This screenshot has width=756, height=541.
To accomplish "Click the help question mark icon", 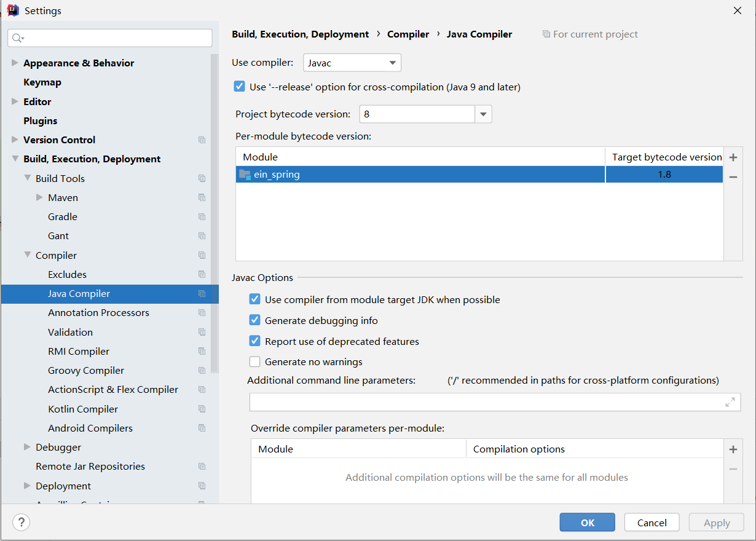I will click(x=21, y=523).
